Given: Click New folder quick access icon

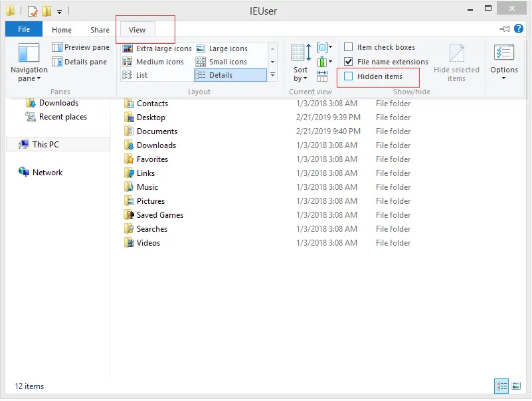Looking at the screenshot, I should 46,11.
